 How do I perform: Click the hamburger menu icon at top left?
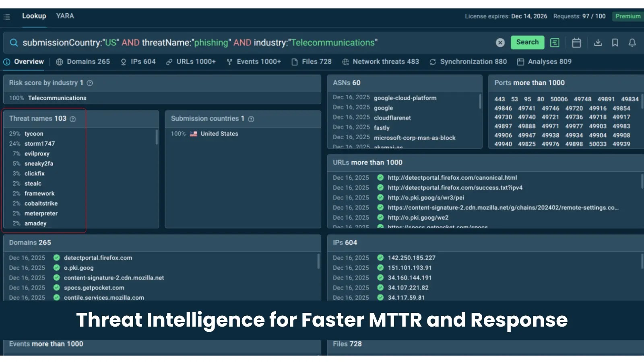7,17
